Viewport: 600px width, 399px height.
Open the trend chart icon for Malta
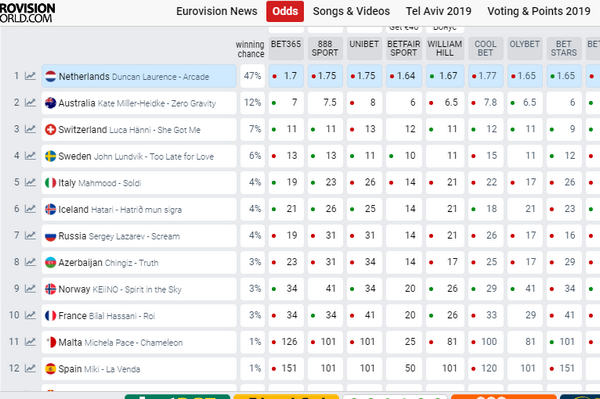30,342
